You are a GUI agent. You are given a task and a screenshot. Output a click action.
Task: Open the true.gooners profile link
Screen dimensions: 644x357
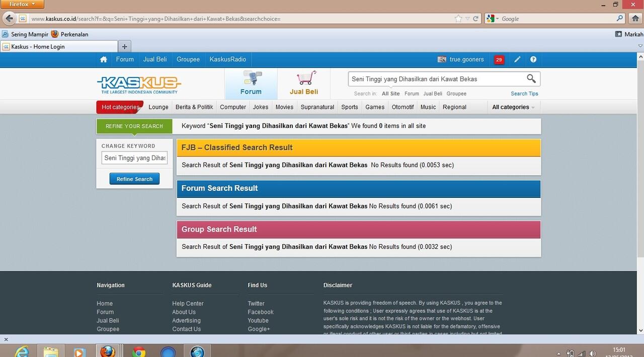point(467,59)
